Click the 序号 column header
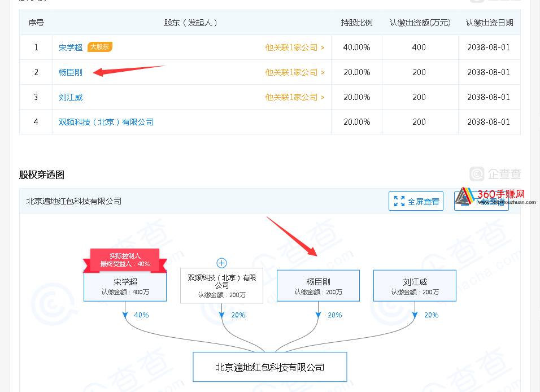The width and height of the screenshot is (540, 392). pos(36,23)
